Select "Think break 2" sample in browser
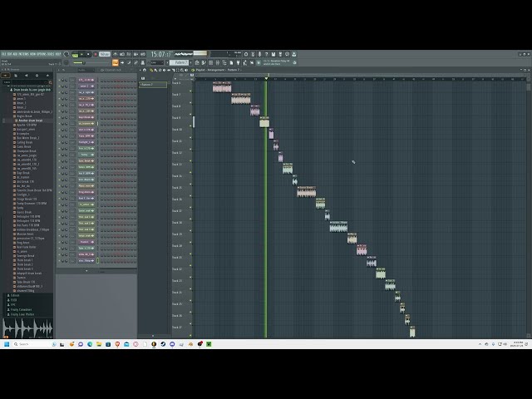The image size is (532, 399). pos(25,264)
